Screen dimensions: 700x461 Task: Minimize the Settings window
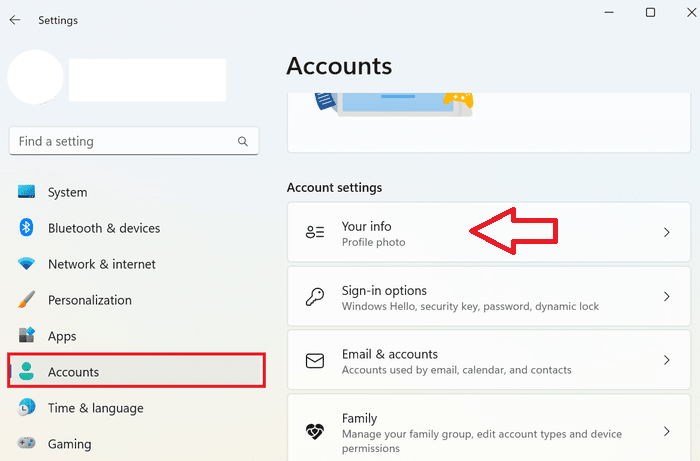pyautogui.click(x=609, y=12)
